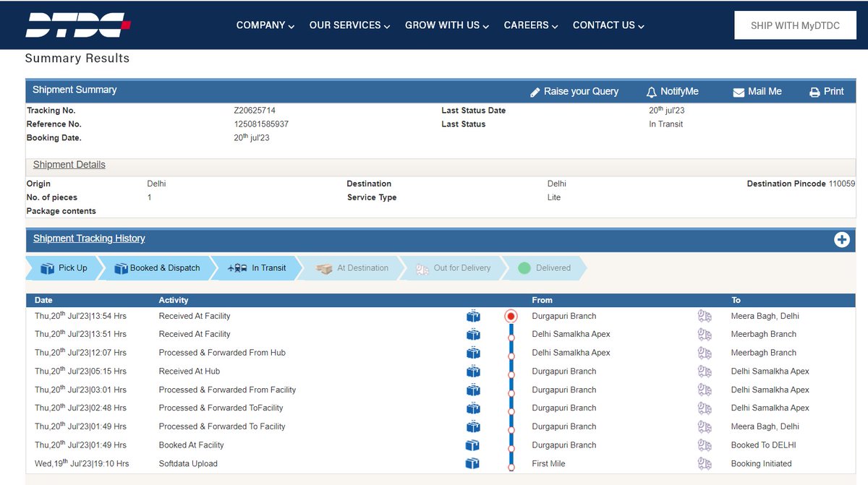Click the Softdata Upload activity text
Screen dimensions: 868x485
click(x=188, y=463)
